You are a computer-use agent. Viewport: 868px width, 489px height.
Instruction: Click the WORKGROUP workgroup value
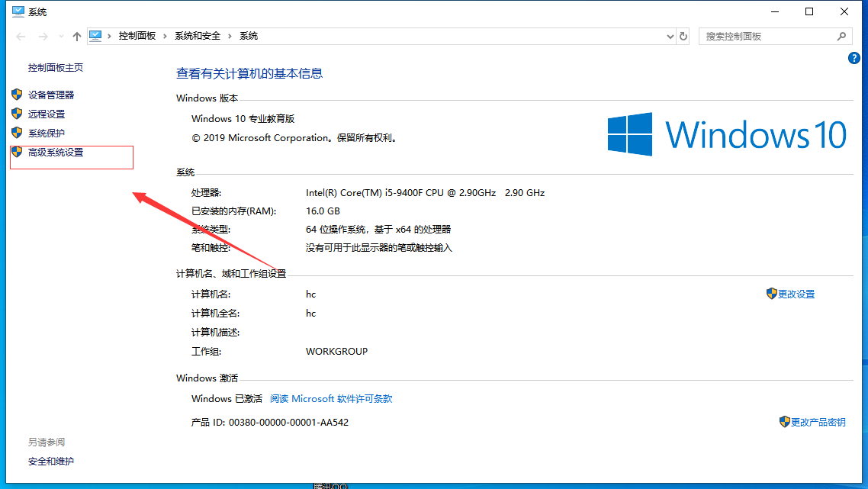[x=336, y=352]
